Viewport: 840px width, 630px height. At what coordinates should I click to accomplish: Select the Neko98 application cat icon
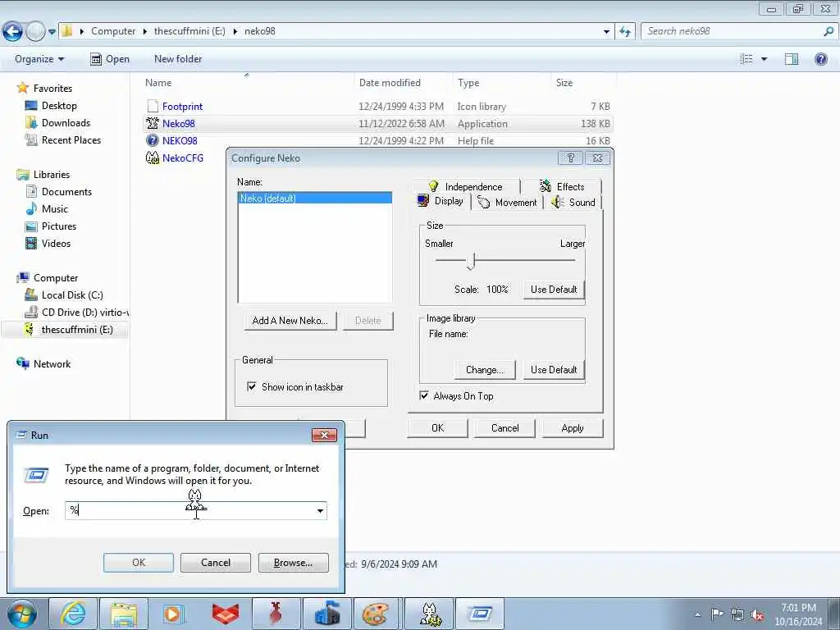coord(153,123)
